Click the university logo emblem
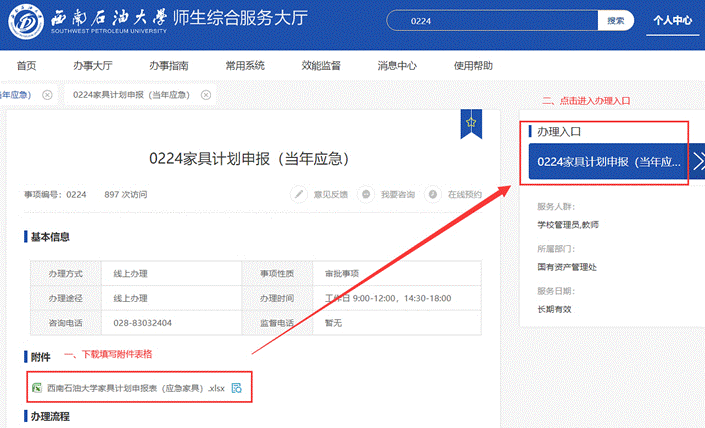 (x=23, y=24)
